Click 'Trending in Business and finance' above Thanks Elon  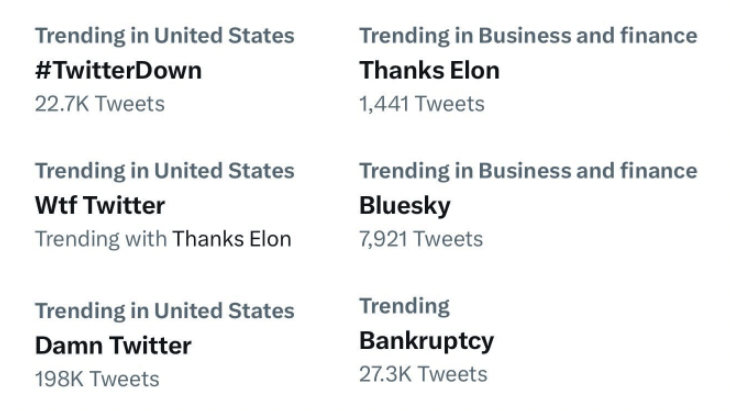click(x=528, y=36)
